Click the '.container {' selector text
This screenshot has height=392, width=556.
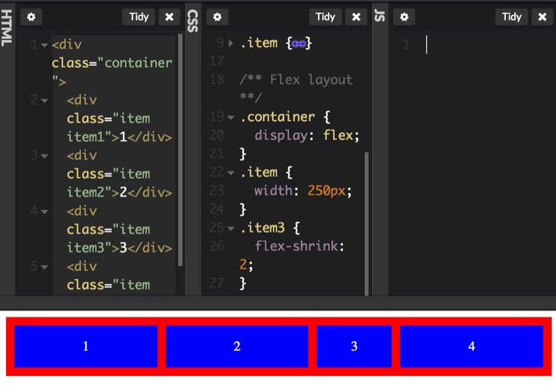coord(285,117)
